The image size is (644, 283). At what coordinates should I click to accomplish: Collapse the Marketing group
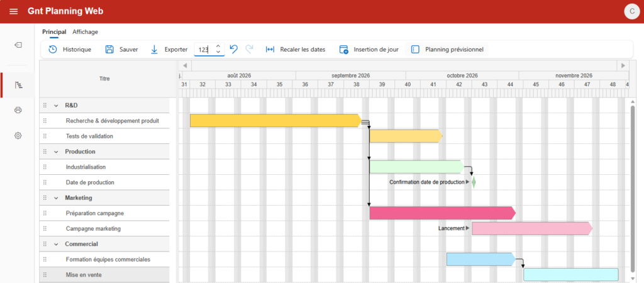56,198
